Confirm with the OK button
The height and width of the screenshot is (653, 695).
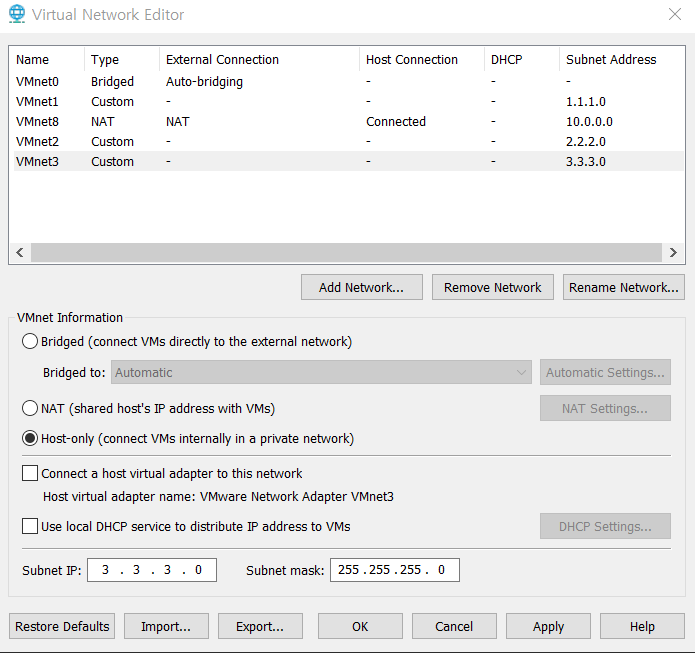360,626
